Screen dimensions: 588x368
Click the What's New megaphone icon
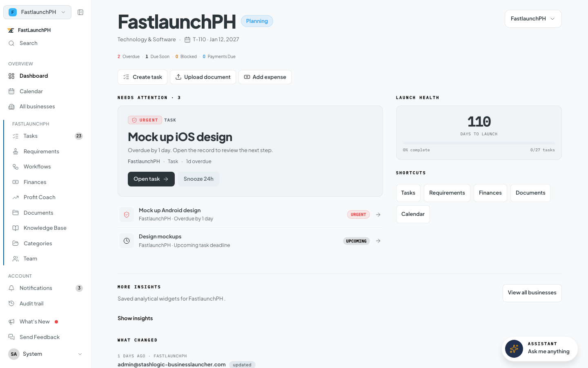pyautogui.click(x=11, y=322)
